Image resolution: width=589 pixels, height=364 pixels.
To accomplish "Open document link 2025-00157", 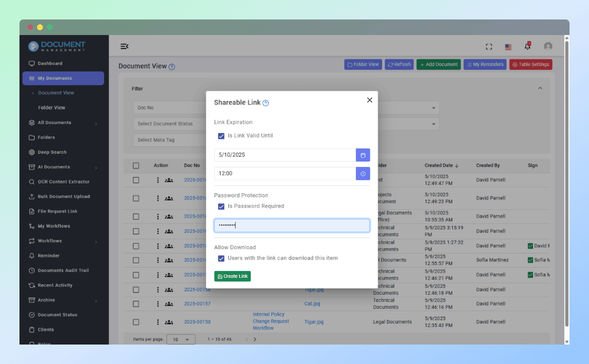I will pyautogui.click(x=197, y=303).
